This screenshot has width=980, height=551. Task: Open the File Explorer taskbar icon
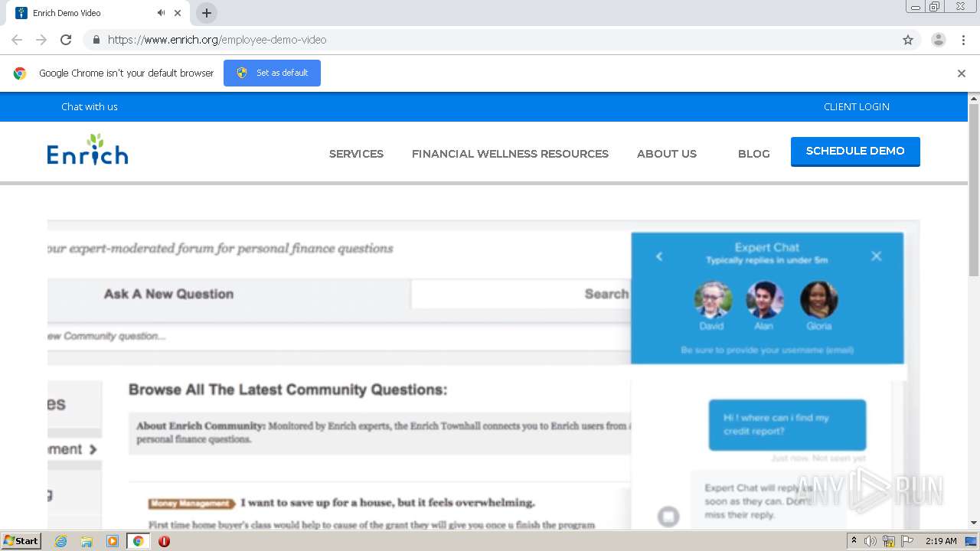[87, 541]
